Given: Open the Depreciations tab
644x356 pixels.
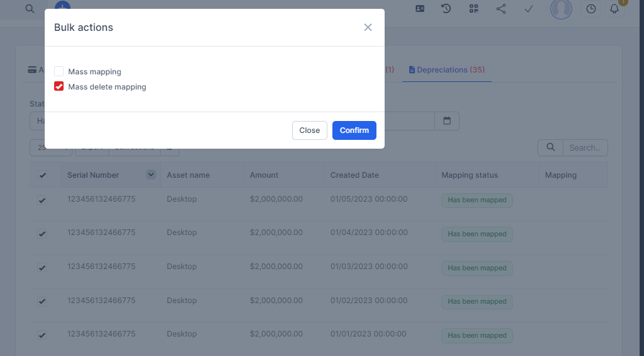Looking at the screenshot, I should (x=446, y=69).
